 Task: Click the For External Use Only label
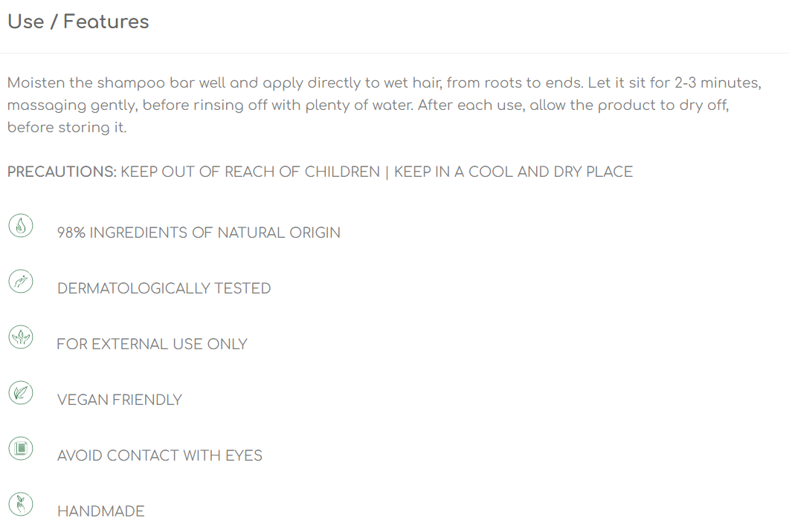click(152, 345)
